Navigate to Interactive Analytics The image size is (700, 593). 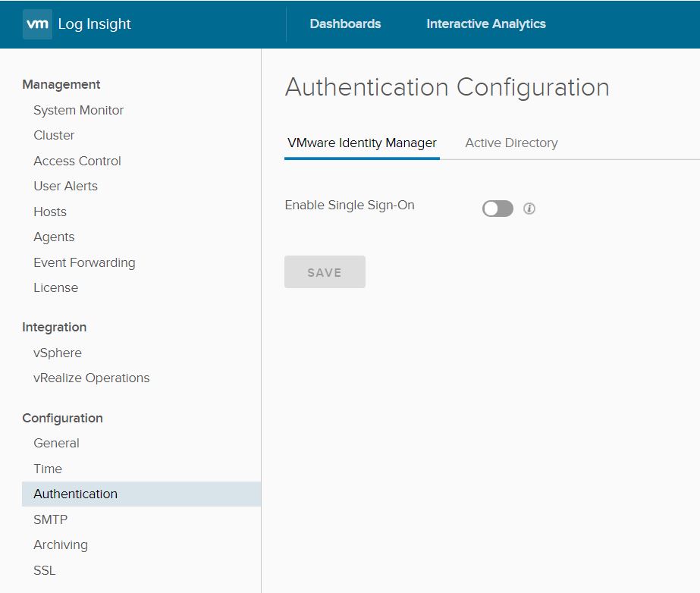485,24
